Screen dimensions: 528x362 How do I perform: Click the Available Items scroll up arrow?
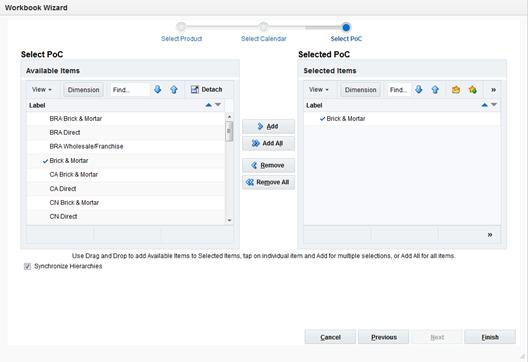click(x=229, y=117)
